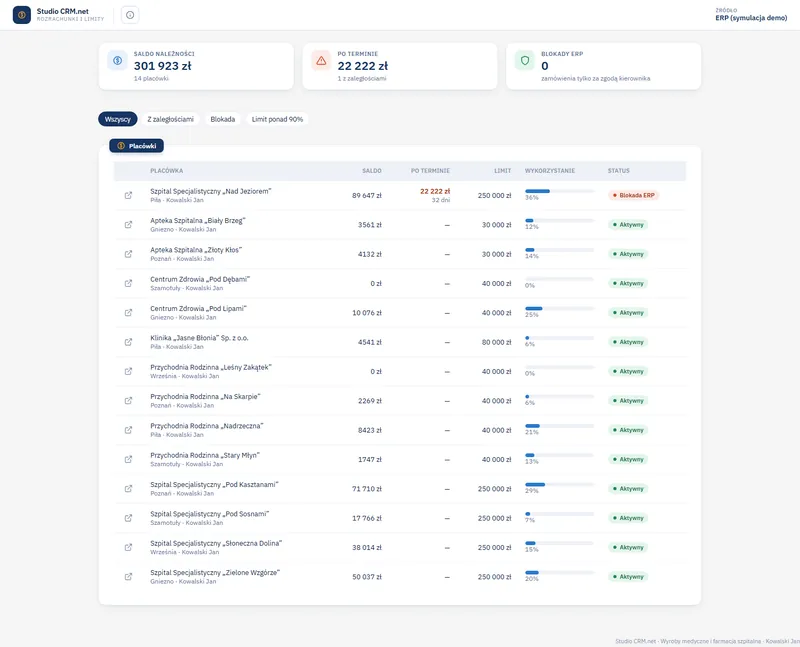Open external link for Szpital „Nad Jeziorem”
This screenshot has height=647, width=800.
click(129, 195)
